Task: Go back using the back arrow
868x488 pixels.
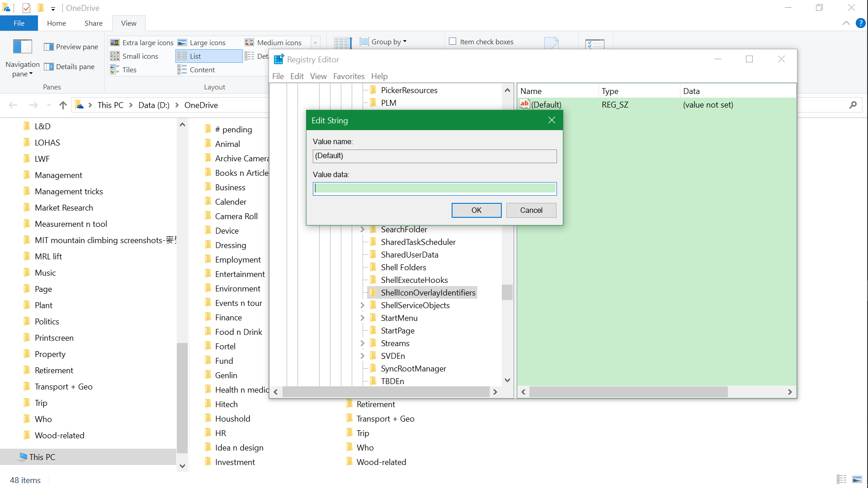Action: click(x=13, y=105)
